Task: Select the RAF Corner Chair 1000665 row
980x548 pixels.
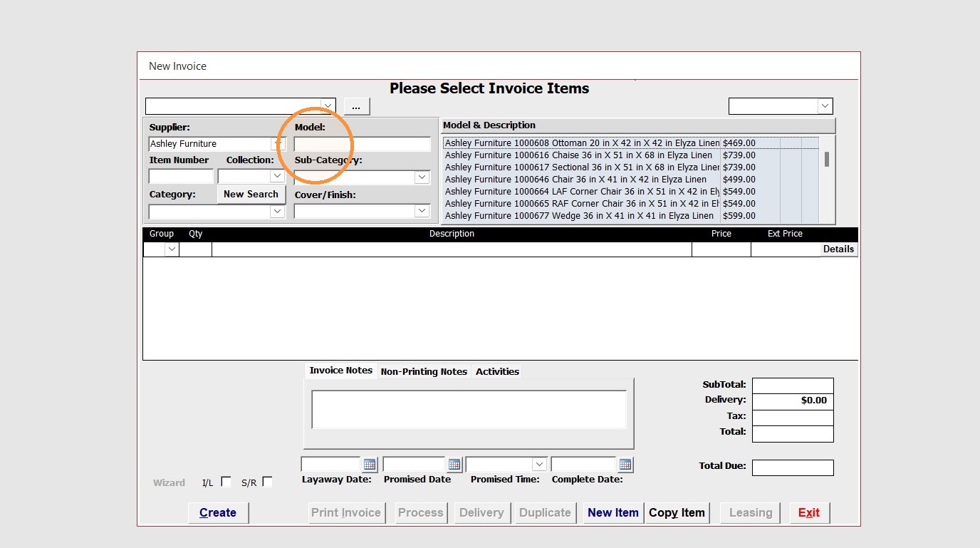Action: (x=630, y=204)
